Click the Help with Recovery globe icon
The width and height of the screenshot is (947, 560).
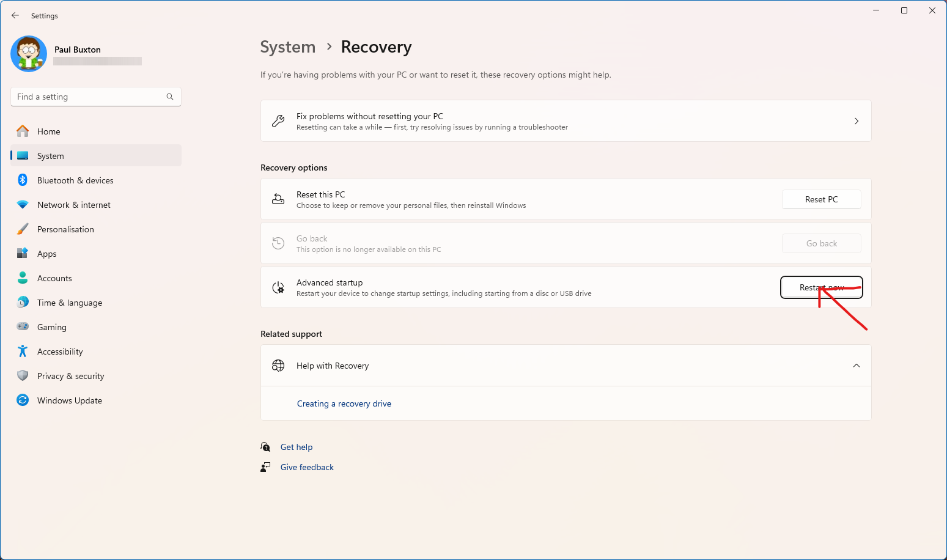pyautogui.click(x=278, y=366)
